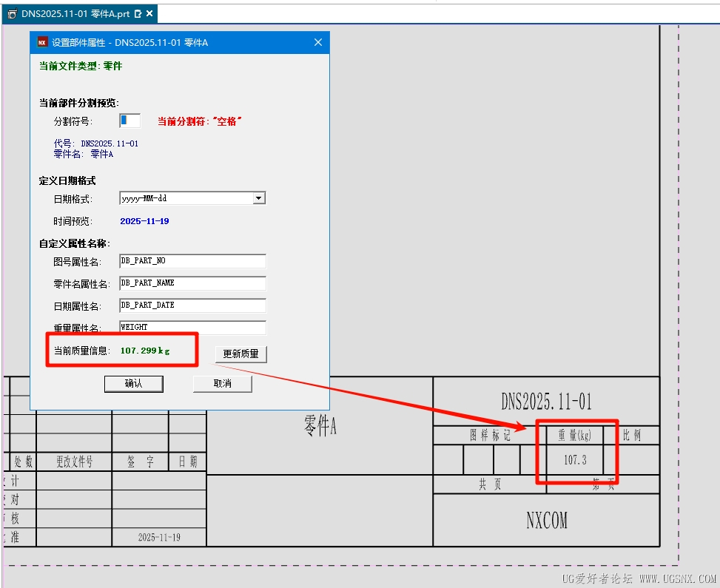Close the 设置部件属性 dialog

(317, 42)
